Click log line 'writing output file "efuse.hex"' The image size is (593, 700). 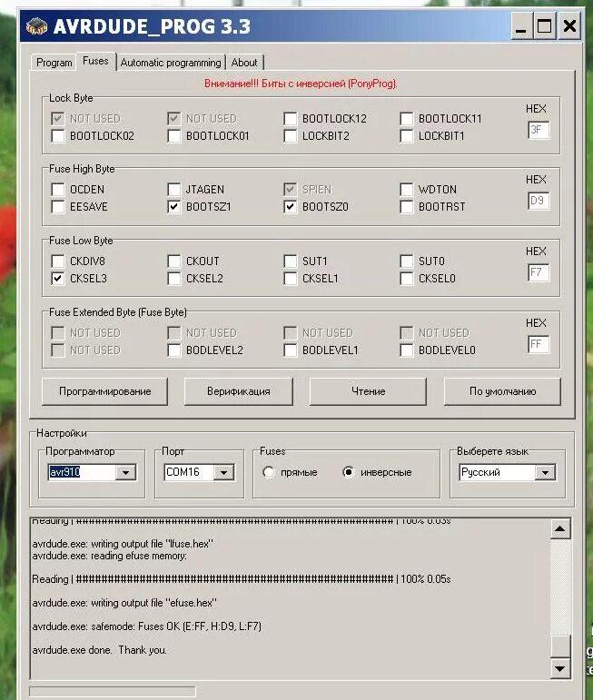124,603
